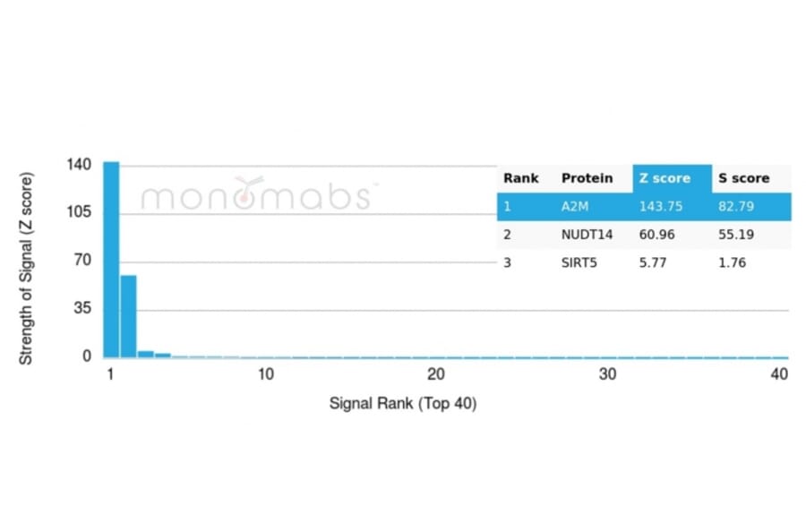Click the S score column header
This screenshot has width=806, height=532.
(743, 178)
